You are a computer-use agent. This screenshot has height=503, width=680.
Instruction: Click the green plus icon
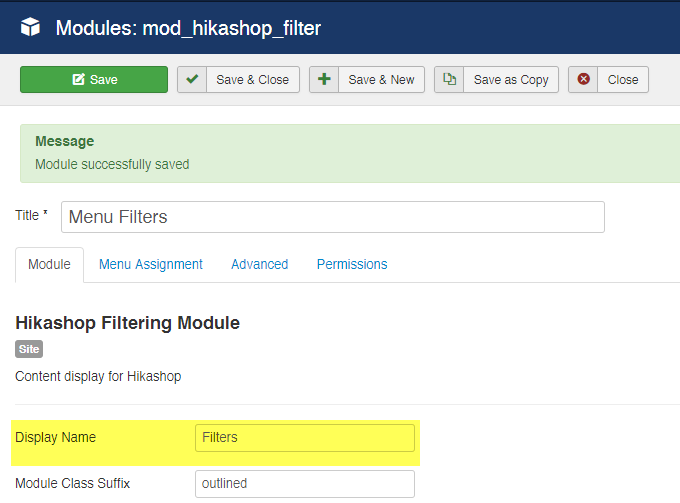[x=324, y=79]
